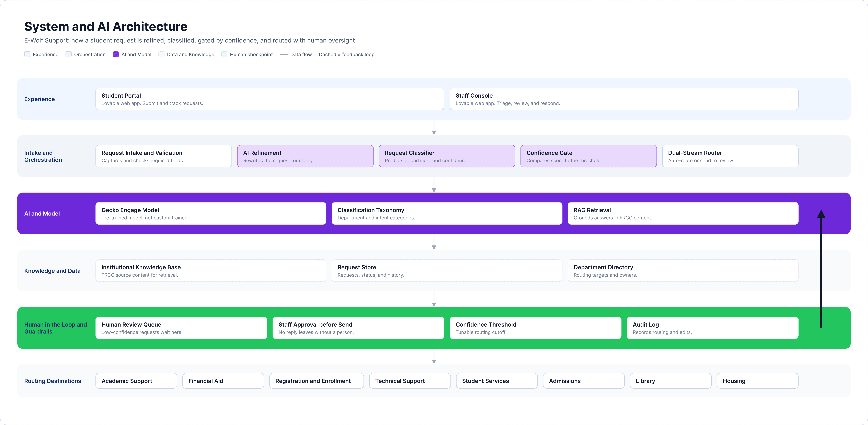Choose the Financial Aid destination box
The height and width of the screenshot is (425, 868).
click(x=223, y=381)
